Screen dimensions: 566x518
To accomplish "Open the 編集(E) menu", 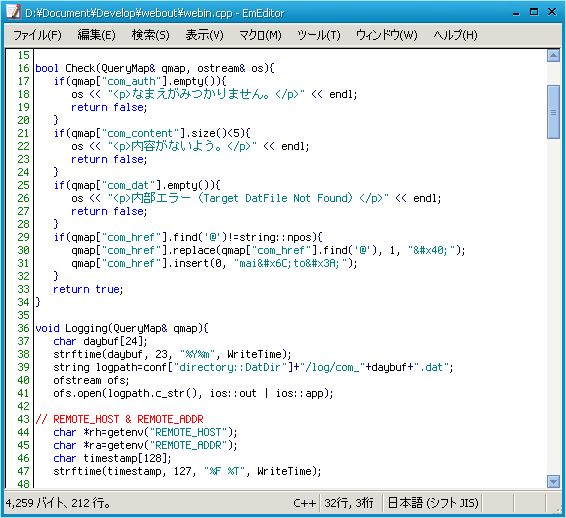I will coord(96,35).
